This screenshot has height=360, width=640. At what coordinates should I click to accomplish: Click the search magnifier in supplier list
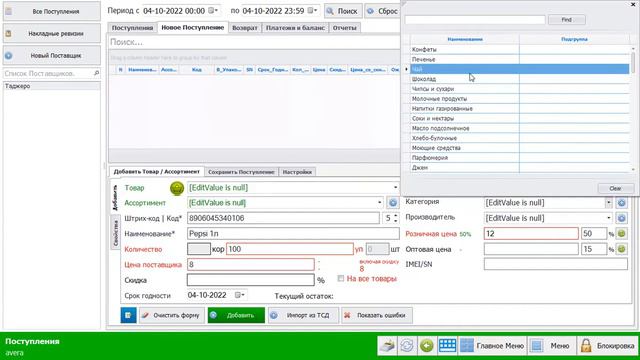[x=96, y=73]
